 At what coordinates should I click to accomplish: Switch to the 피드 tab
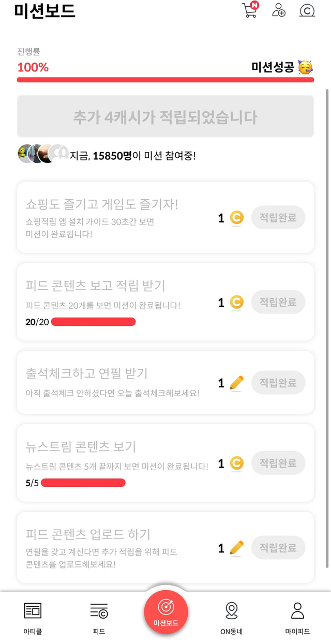point(99,617)
